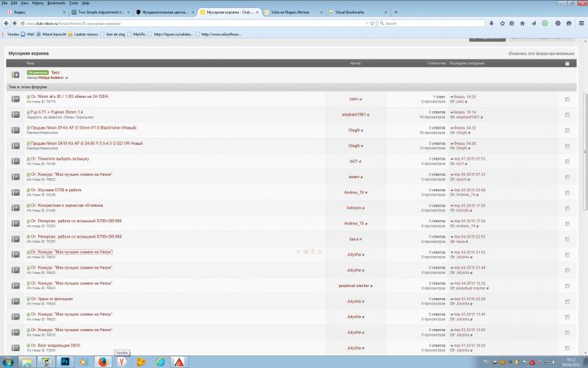
Task: Expand the address bar history dropdown arrow
Action: [x=367, y=24]
